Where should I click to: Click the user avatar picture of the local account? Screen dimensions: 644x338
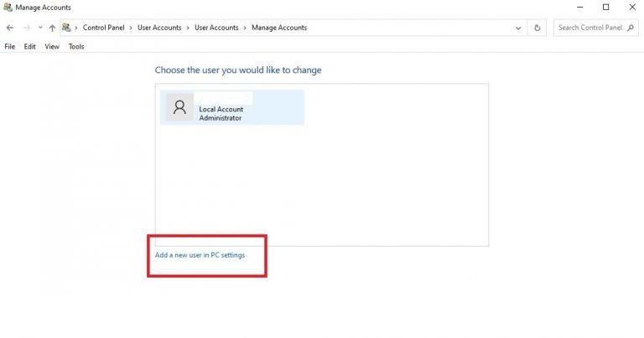[x=179, y=107]
